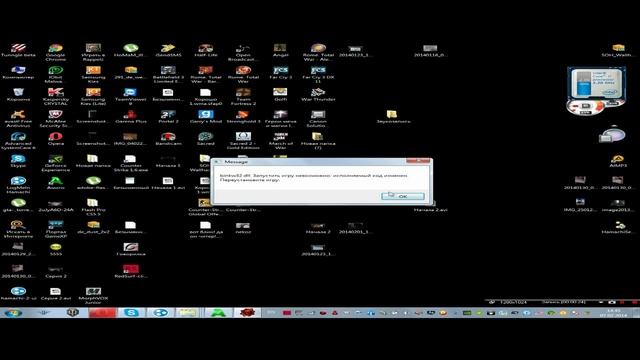Select the Stronghold 3 desktop icon

(x=243, y=117)
